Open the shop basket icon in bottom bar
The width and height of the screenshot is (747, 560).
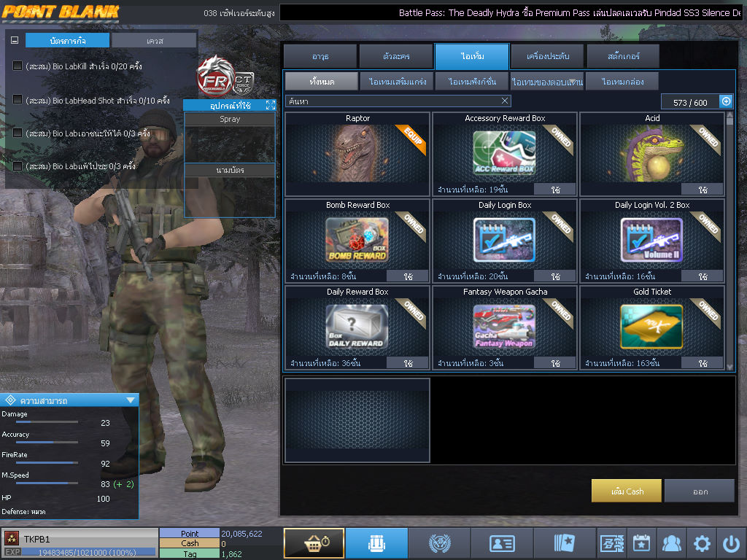[x=314, y=542]
